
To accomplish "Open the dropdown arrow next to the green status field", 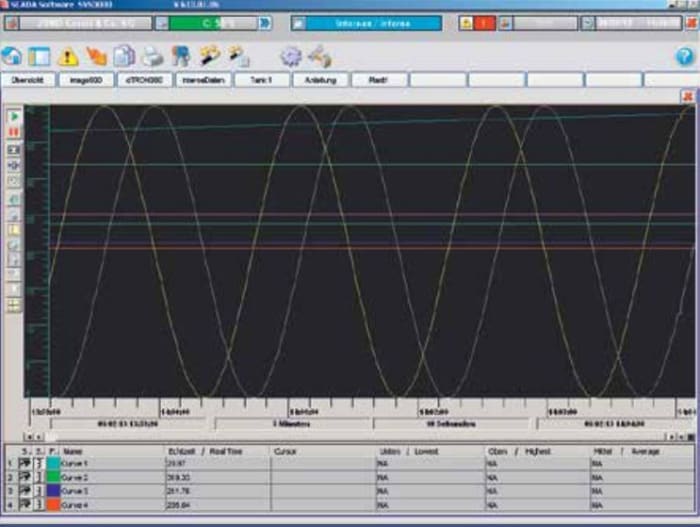I will click(x=161, y=23).
